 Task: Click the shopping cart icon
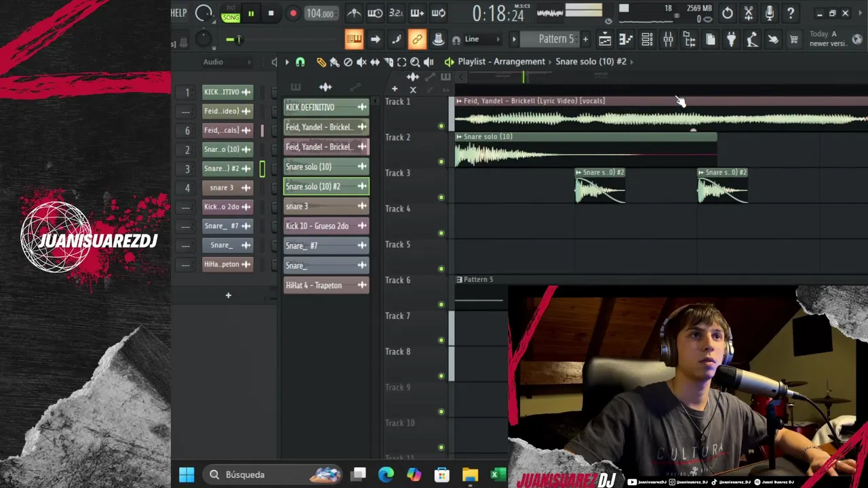click(x=793, y=40)
